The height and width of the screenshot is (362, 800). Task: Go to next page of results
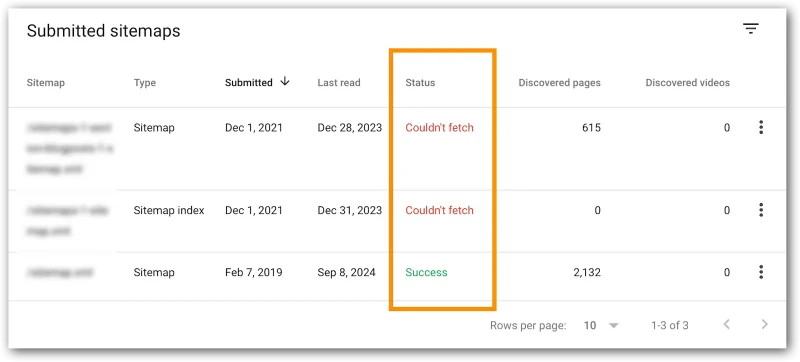pos(764,324)
